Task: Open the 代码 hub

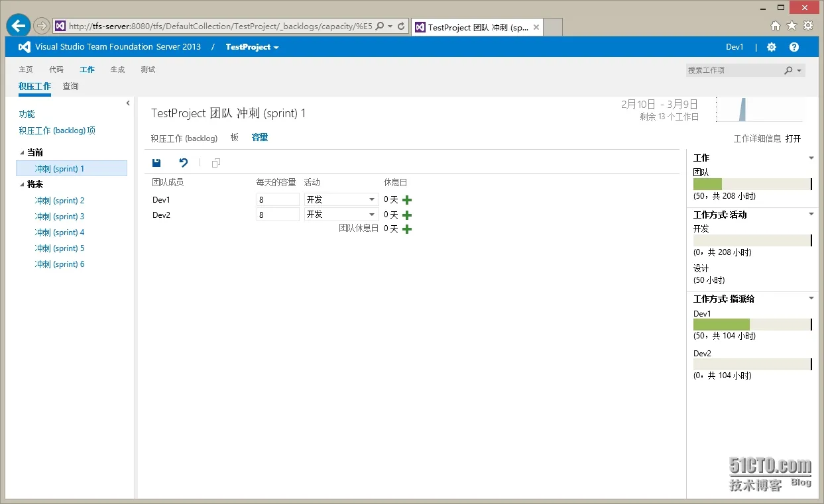Action: (x=56, y=70)
